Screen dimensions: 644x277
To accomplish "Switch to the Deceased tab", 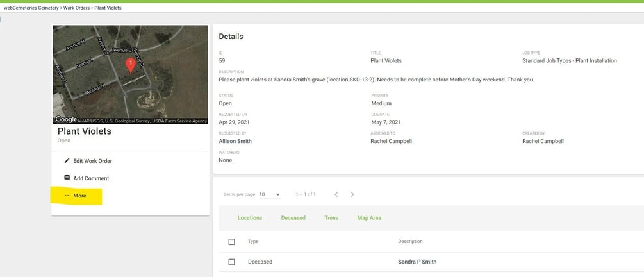I will click(x=293, y=218).
